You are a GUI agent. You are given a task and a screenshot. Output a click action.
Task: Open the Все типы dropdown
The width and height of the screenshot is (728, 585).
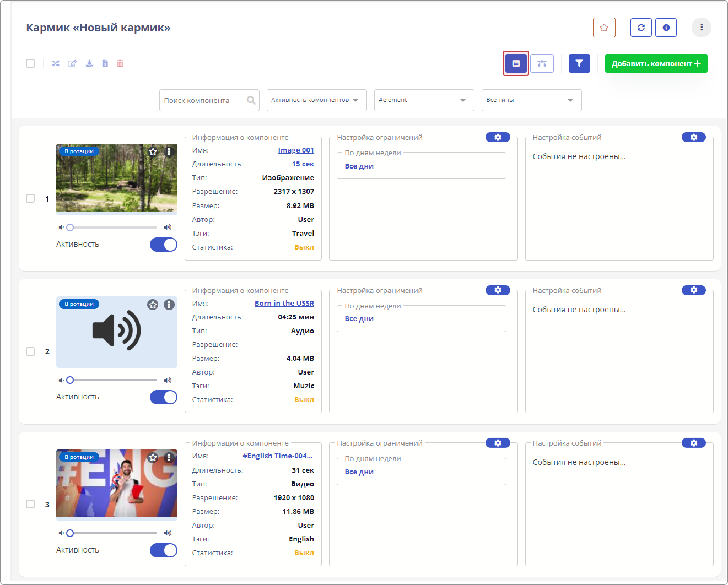531,100
